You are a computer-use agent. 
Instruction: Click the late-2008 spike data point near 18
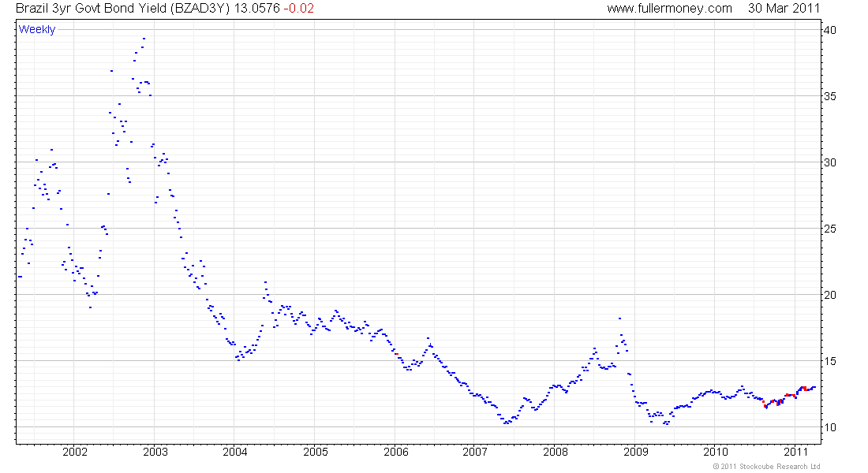pyautogui.click(x=619, y=318)
